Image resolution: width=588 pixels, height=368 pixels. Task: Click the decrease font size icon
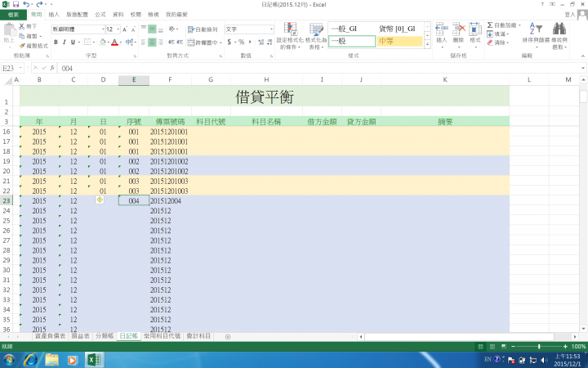[133, 29]
